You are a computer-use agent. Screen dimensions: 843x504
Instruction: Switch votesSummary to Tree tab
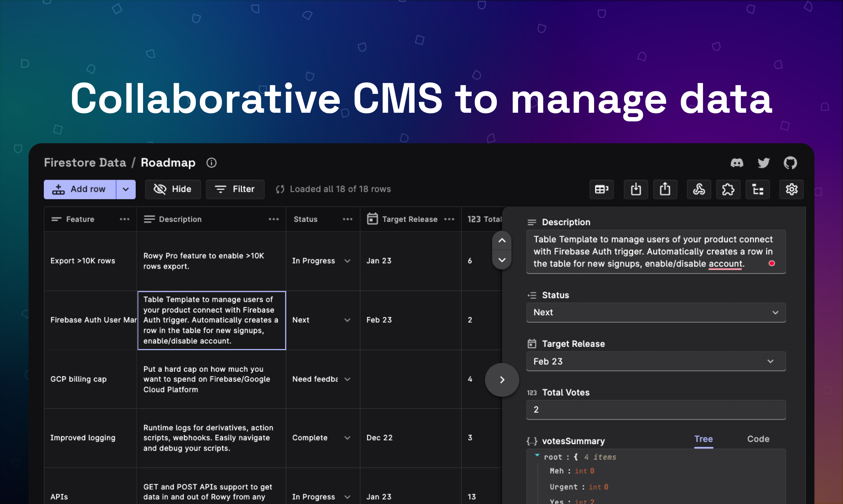coord(703,439)
